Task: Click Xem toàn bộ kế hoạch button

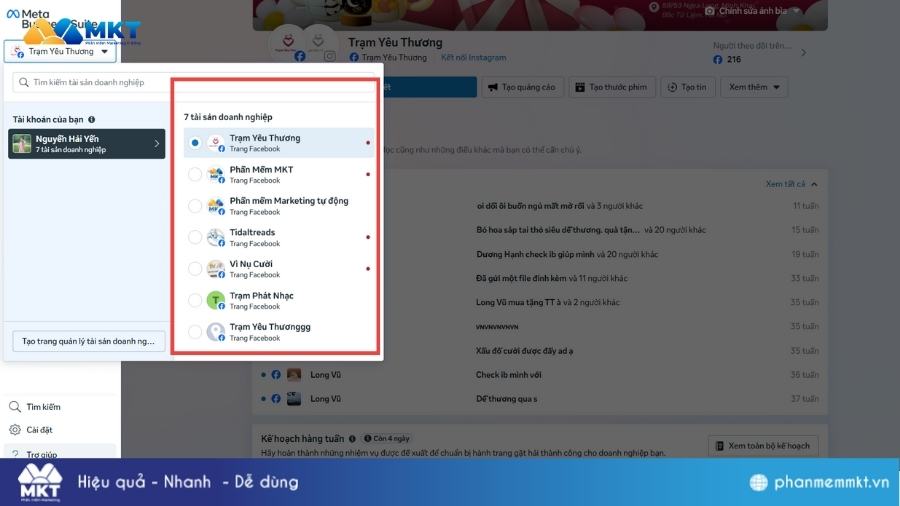Action: (763, 446)
